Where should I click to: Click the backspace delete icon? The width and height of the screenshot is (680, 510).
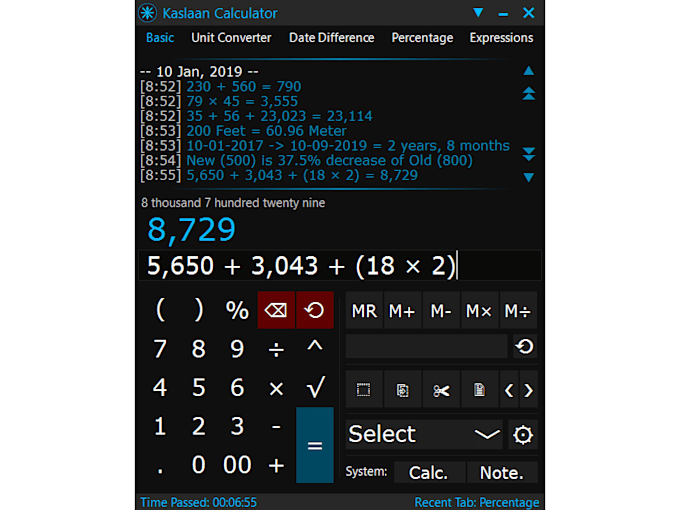[x=276, y=310]
